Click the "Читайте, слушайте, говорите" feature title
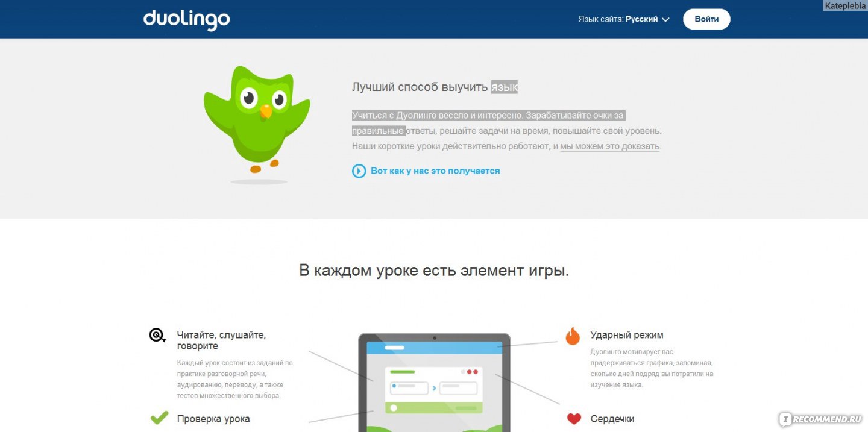 (221, 340)
